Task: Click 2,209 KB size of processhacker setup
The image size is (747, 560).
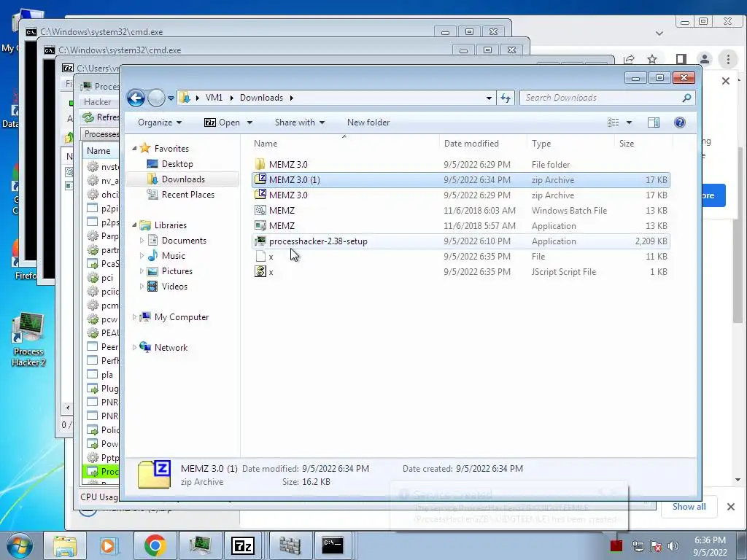Action: coord(651,241)
